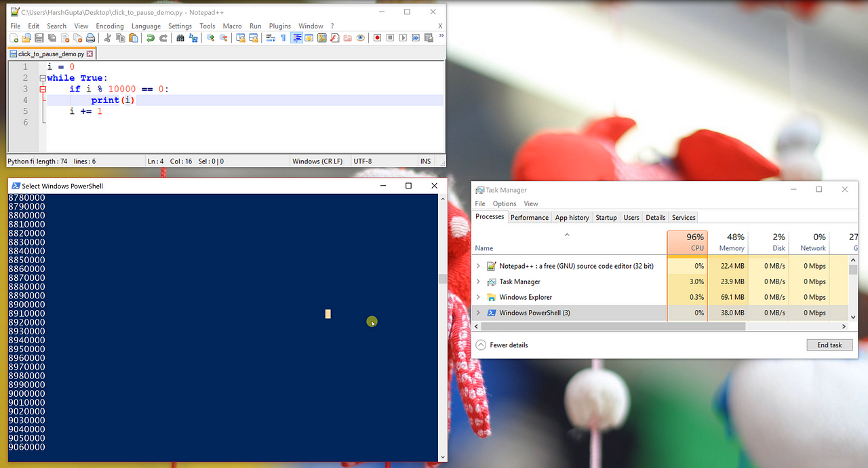Click the Stop Recording macro icon
Image resolution: width=868 pixels, height=468 pixels.
[x=390, y=38]
